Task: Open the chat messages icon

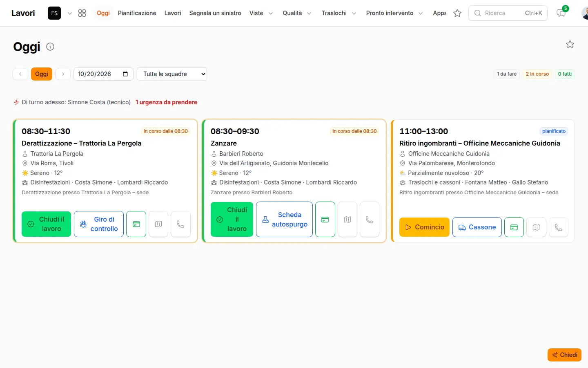Action: click(561, 13)
